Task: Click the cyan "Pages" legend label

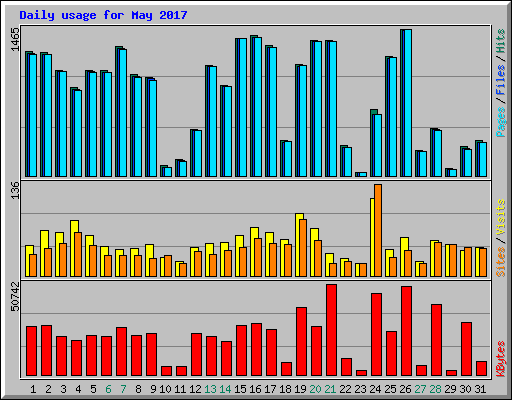Action: (x=500, y=122)
